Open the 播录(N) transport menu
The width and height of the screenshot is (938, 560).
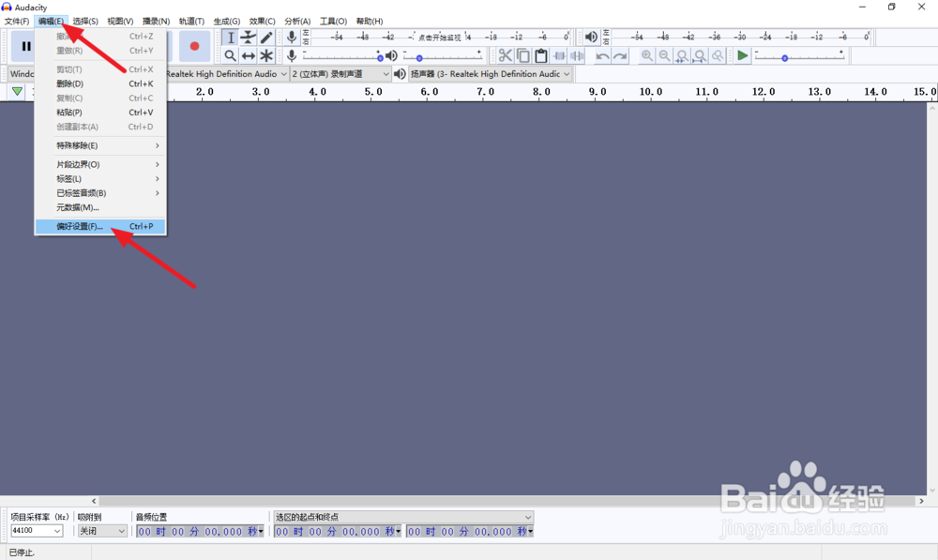pyautogui.click(x=156, y=21)
